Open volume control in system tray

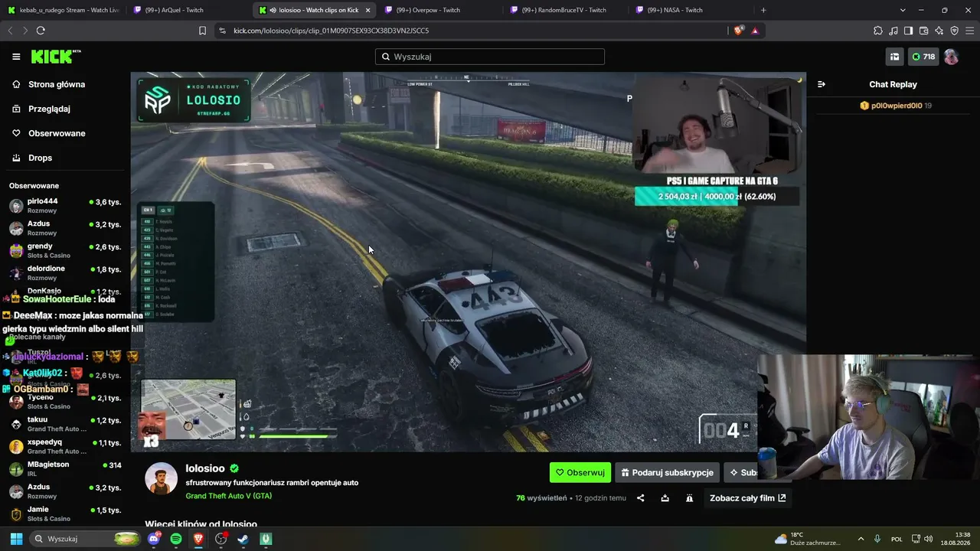pos(928,539)
